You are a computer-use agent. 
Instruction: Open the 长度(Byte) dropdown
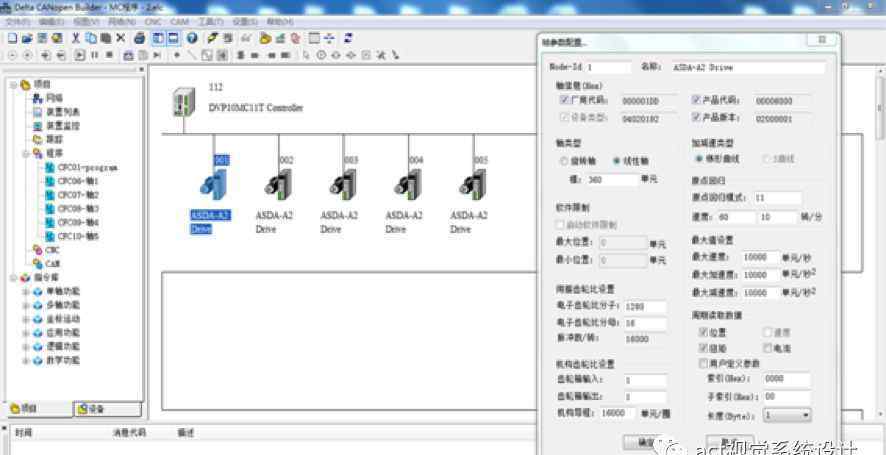click(x=787, y=415)
